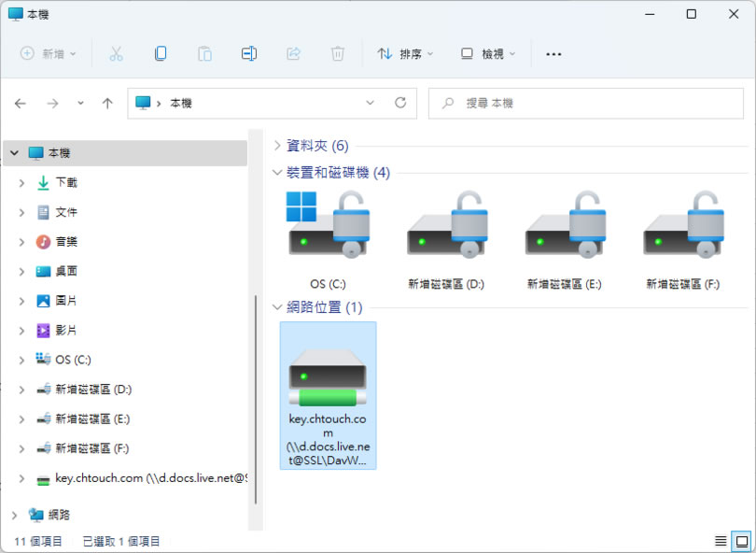
Task: Click the Cut scissors icon in toolbar
Action: tap(116, 54)
